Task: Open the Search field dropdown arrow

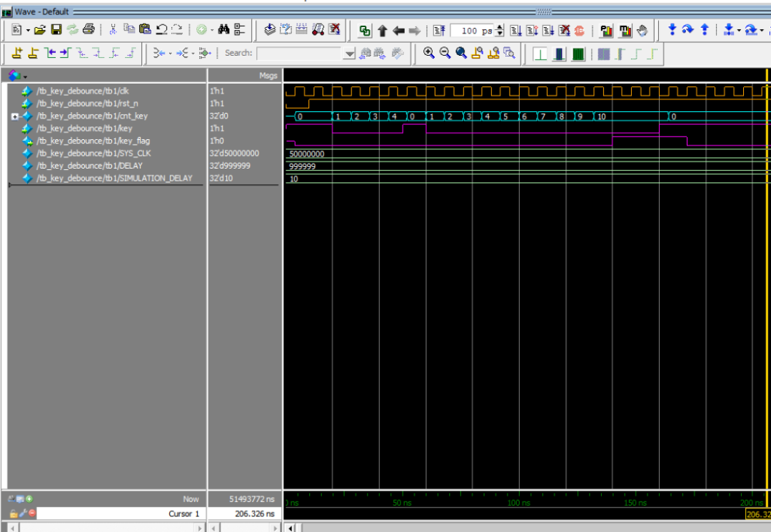Action: 349,54
